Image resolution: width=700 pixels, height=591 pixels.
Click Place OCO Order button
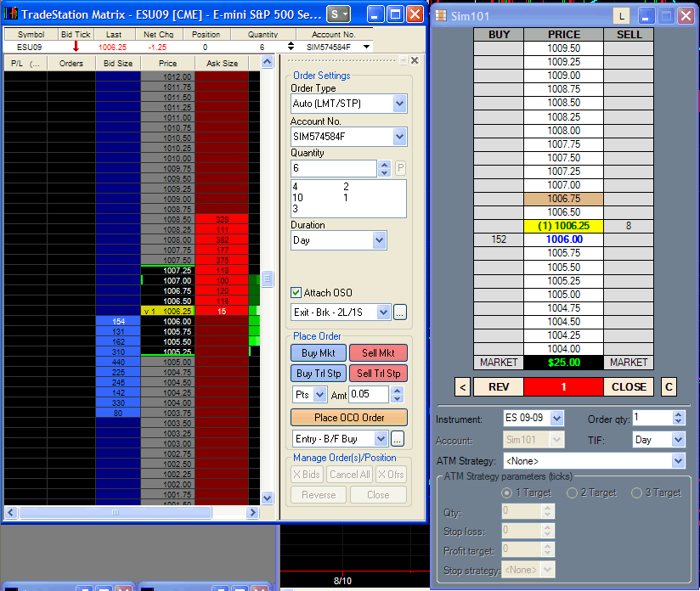pos(349,418)
